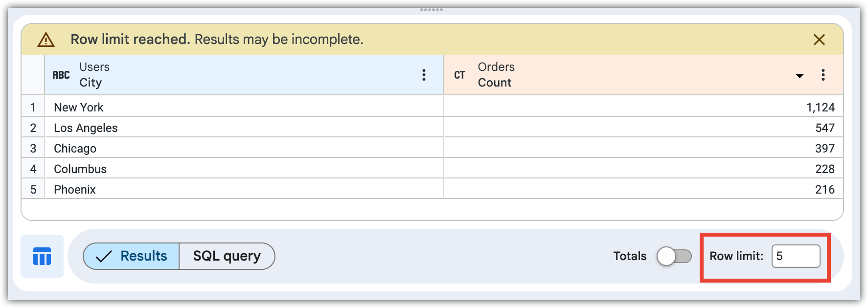Select the New York city cell
This screenshot has height=308, width=868.
click(79, 107)
